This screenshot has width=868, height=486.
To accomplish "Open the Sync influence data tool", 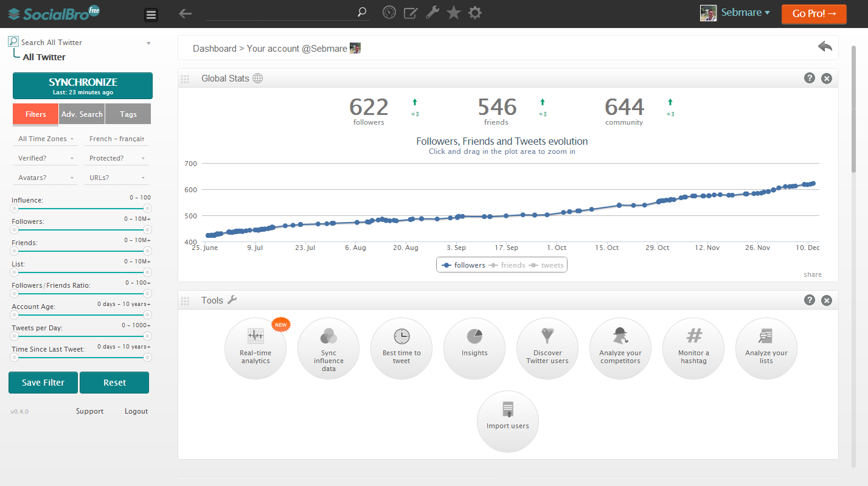I will pos(328,349).
